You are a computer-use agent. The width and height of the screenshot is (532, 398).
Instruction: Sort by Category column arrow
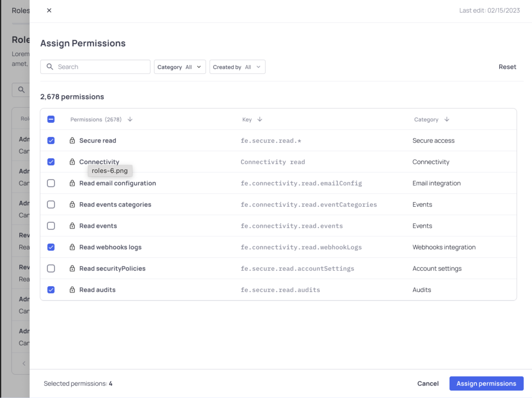point(447,119)
